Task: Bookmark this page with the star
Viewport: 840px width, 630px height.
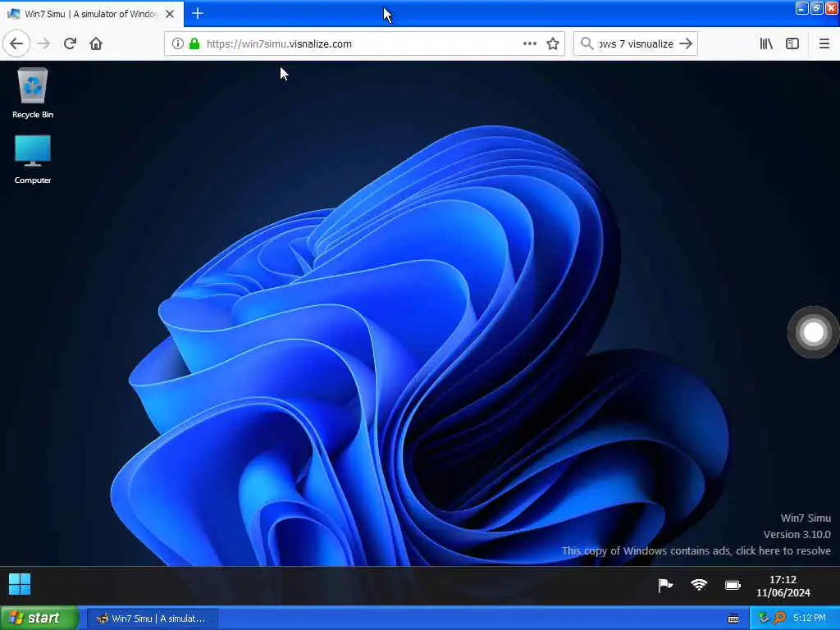Action: tap(553, 43)
